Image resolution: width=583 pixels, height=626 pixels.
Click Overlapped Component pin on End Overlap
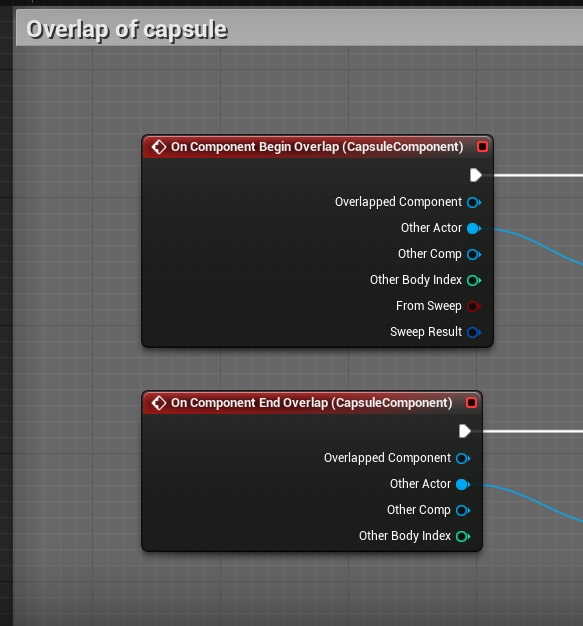pos(463,458)
